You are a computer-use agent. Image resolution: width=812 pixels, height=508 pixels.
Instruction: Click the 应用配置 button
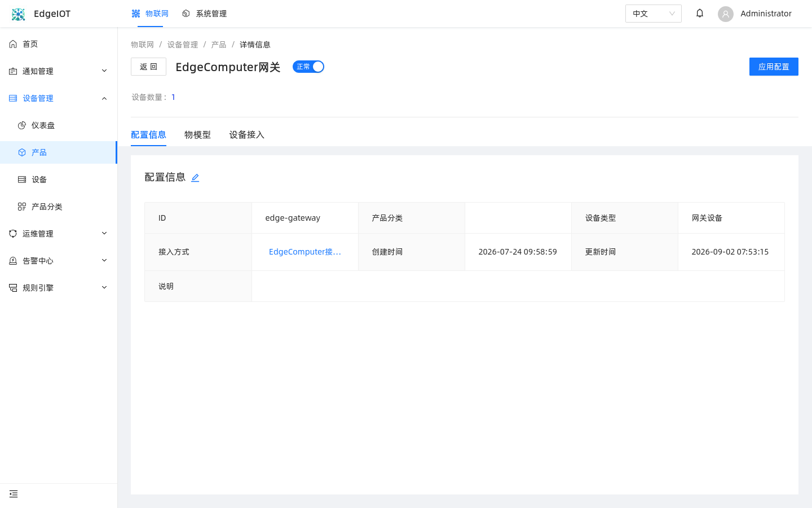[x=774, y=67]
